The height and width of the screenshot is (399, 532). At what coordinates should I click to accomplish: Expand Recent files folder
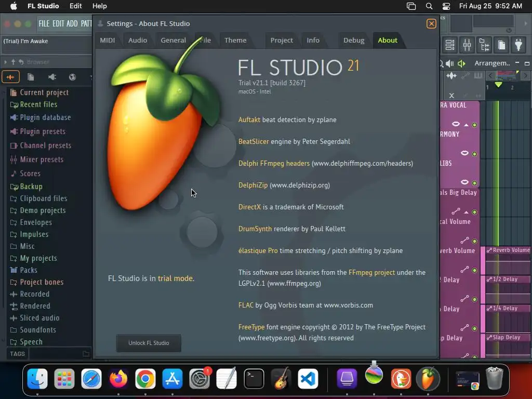38,104
